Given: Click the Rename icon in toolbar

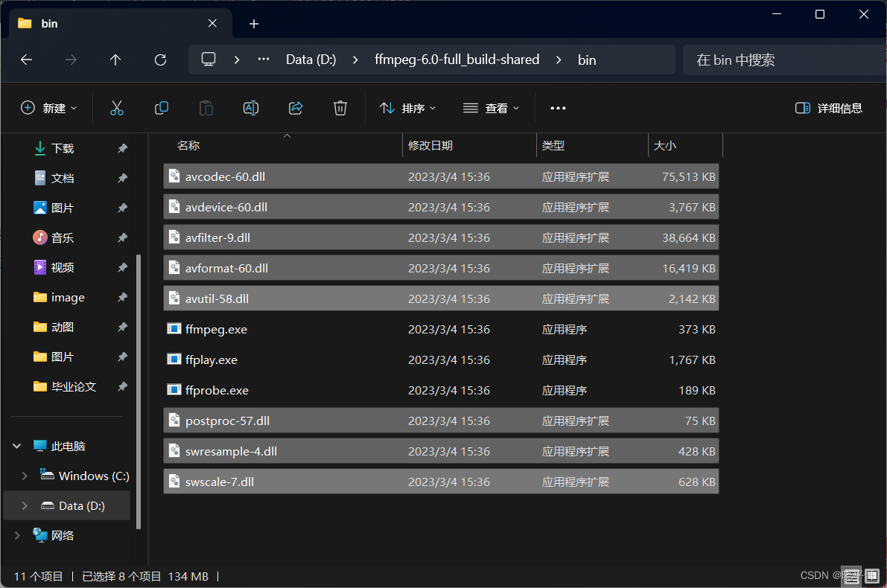Looking at the screenshot, I should tap(250, 108).
